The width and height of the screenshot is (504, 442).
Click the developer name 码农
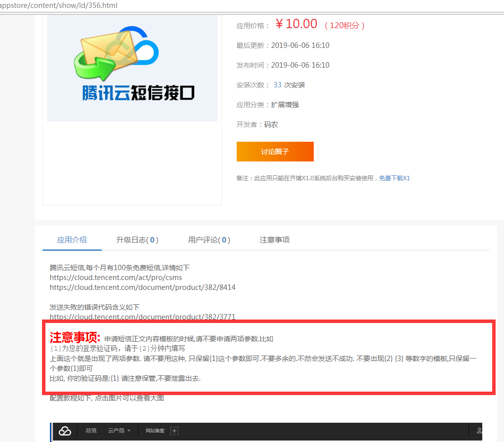click(x=271, y=124)
